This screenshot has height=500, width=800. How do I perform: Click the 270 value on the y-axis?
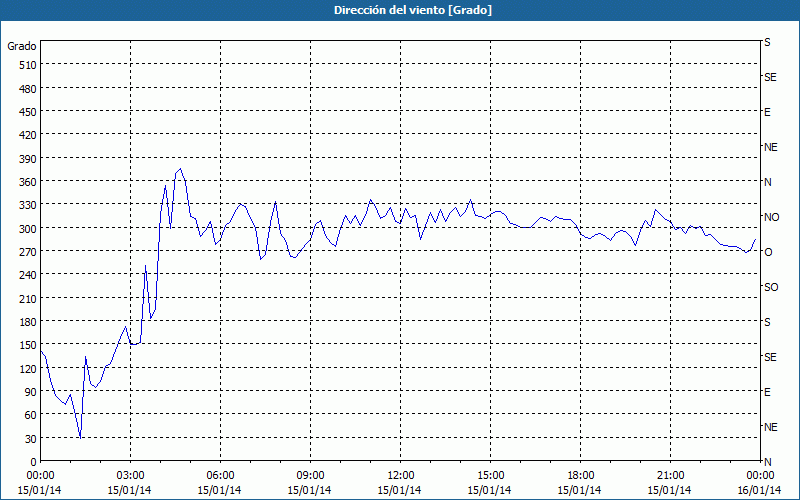(x=28, y=252)
